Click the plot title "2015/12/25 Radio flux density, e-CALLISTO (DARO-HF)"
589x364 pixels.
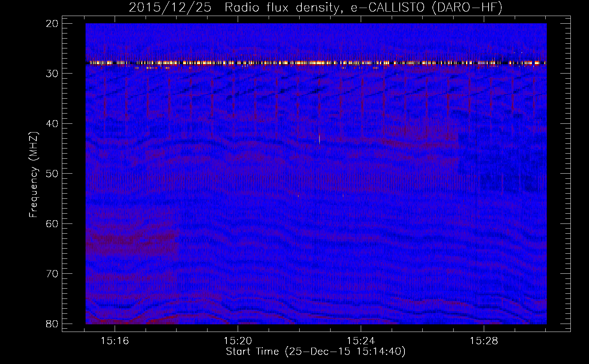pos(316,7)
